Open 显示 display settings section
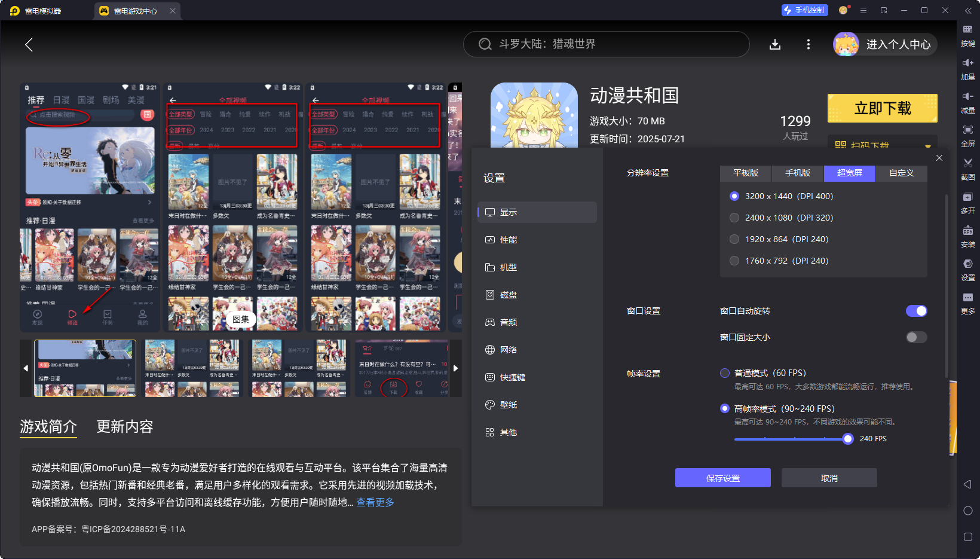 pyautogui.click(x=537, y=212)
